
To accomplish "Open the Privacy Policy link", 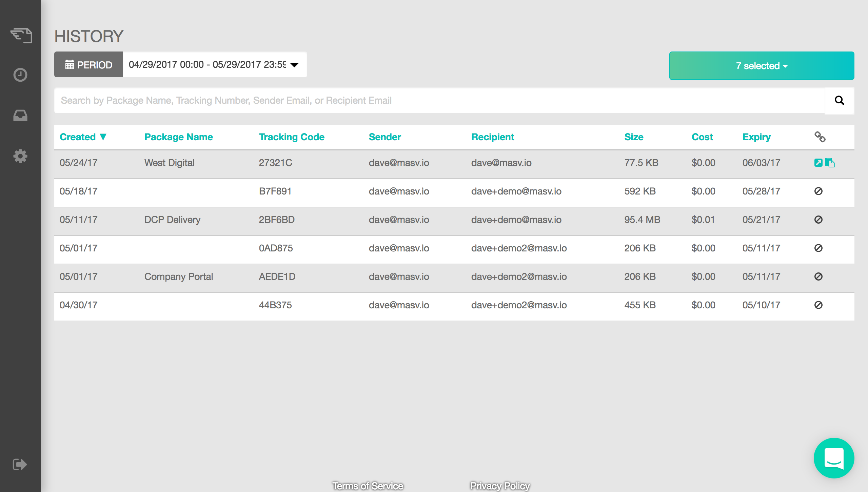I will tap(500, 486).
